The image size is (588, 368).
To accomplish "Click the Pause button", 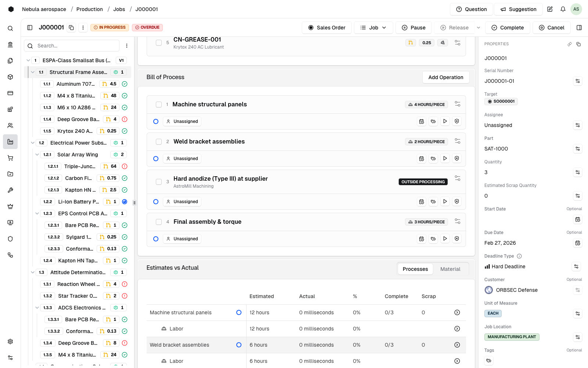I will [413, 28].
